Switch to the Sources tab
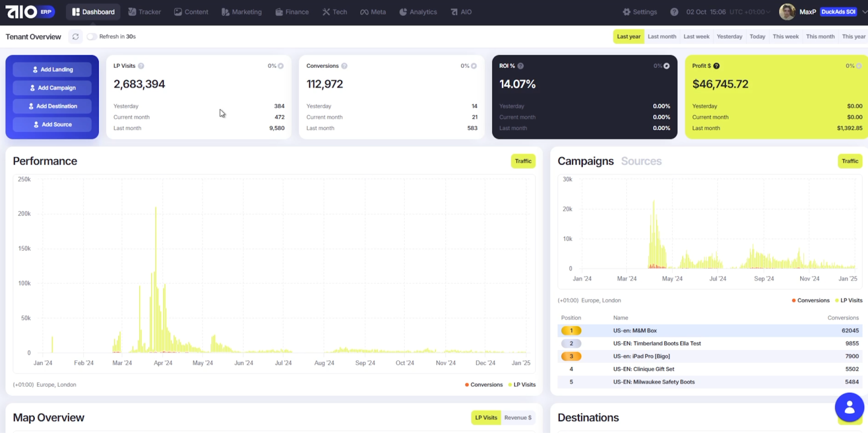 [641, 161]
